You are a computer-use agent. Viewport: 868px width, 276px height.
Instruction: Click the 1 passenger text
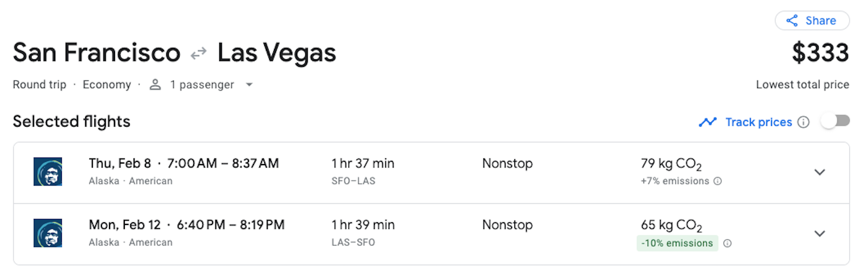coord(202,85)
